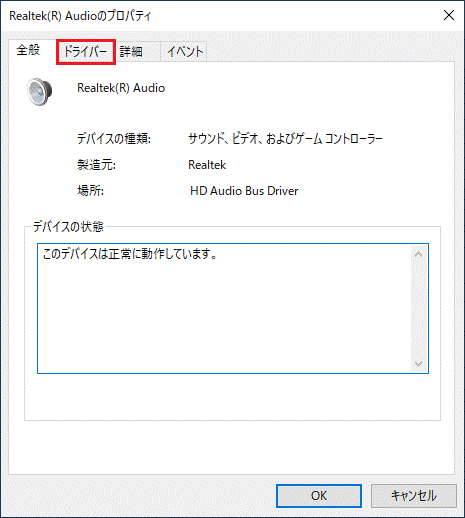Close the Realtek Audio properties window
The height and width of the screenshot is (518, 465).
pyautogui.click(x=449, y=15)
